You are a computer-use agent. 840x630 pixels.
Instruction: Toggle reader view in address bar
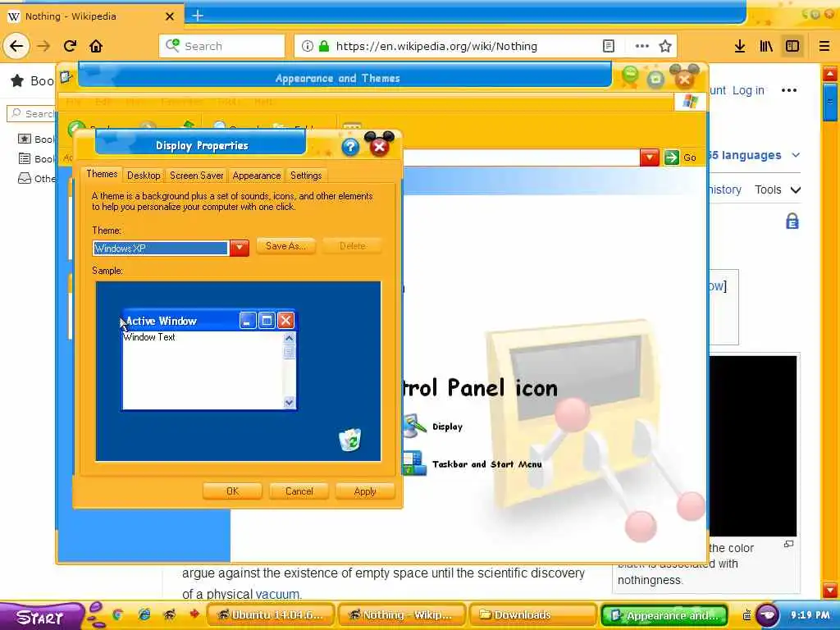pyautogui.click(x=609, y=46)
